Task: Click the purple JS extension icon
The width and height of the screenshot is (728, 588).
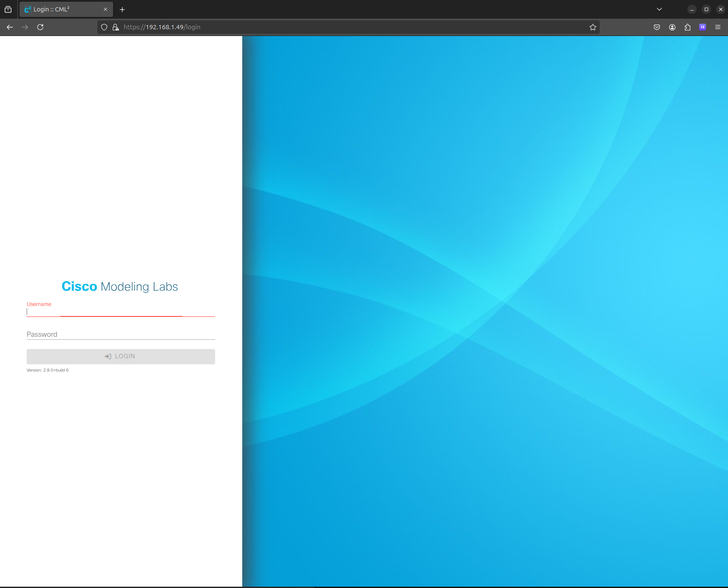Action: pos(703,27)
